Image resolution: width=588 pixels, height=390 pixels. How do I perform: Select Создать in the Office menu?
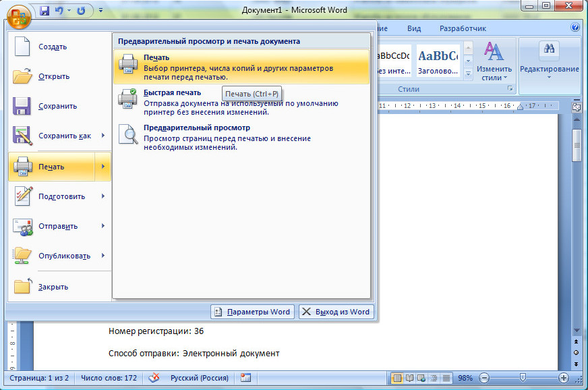tap(59, 47)
